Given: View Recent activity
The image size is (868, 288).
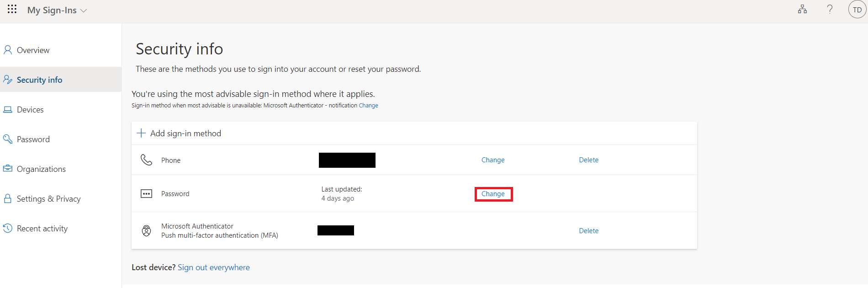Looking at the screenshot, I should coord(42,229).
